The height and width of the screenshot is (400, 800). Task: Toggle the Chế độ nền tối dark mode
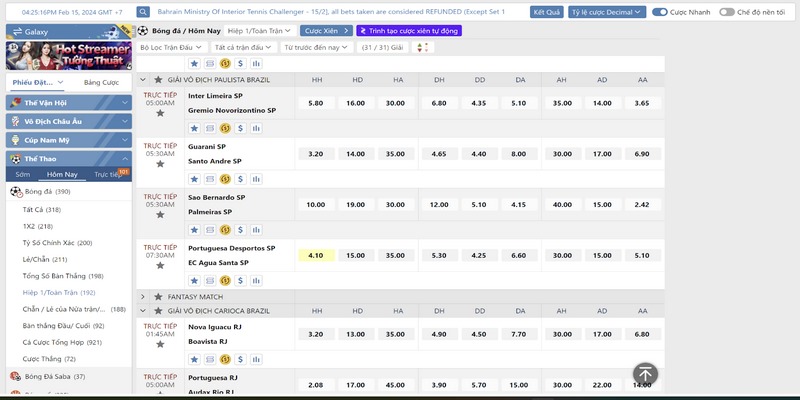click(727, 12)
